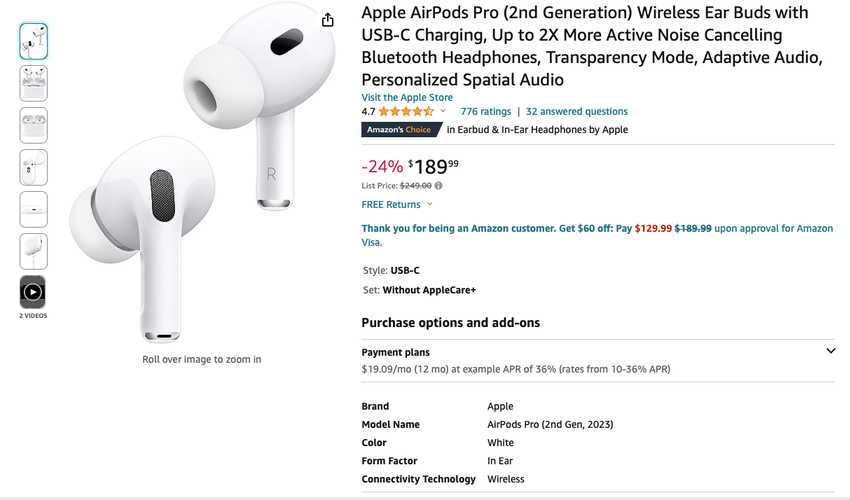Click the List Price info icon

coord(438,186)
